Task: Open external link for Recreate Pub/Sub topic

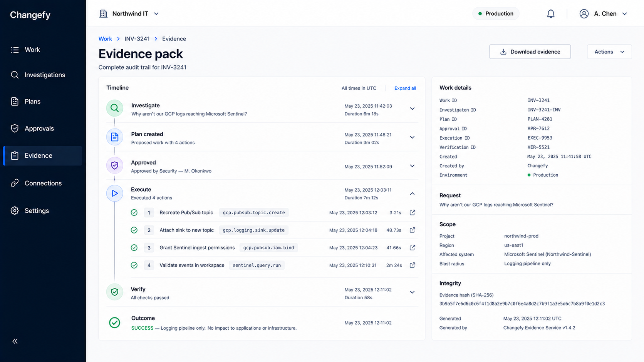Action: click(412, 212)
